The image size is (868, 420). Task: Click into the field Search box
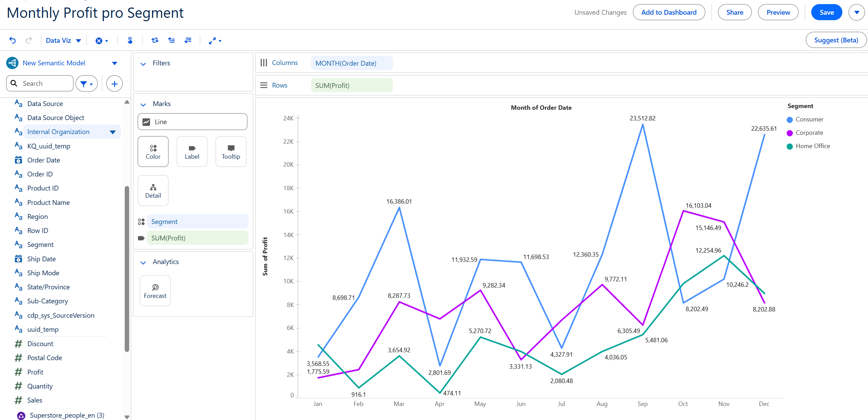tap(44, 83)
